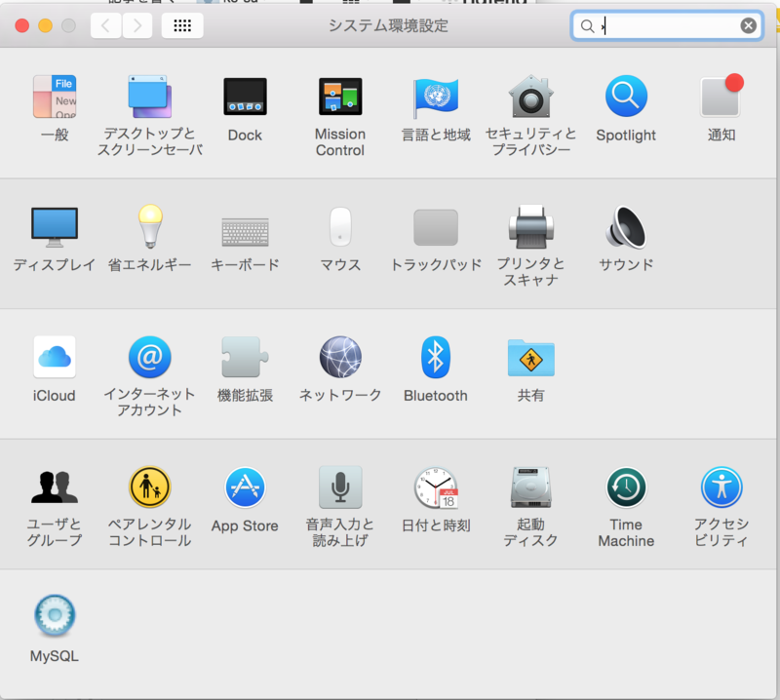Click the back navigation arrow
This screenshot has width=780, height=700.
[x=105, y=25]
